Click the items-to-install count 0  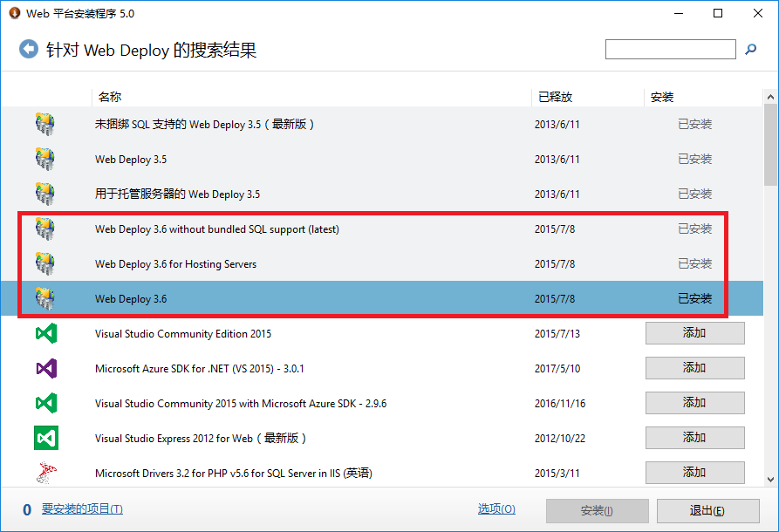[x=27, y=509]
